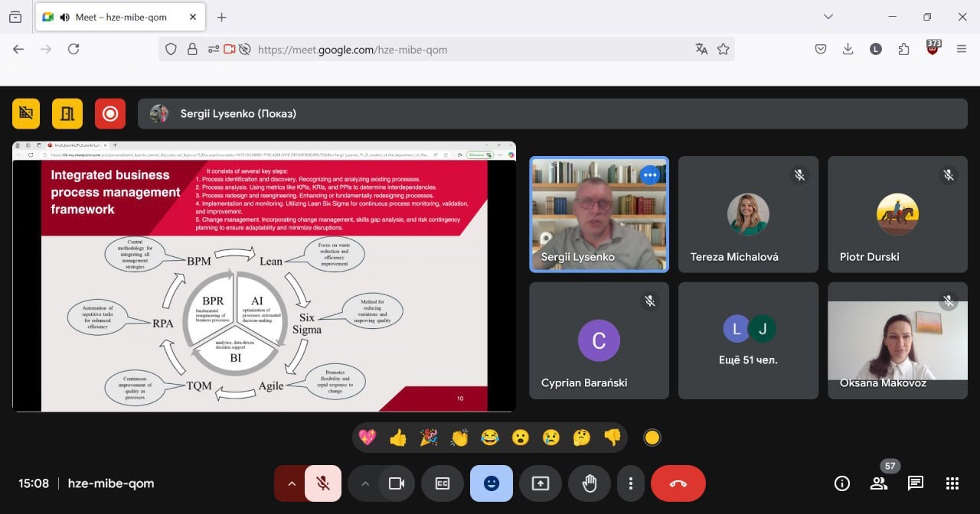
Task: Raise hand in the meeting
Action: (x=589, y=483)
